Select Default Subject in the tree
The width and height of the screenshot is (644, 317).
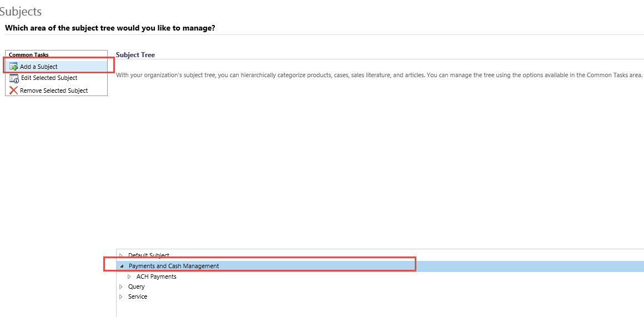[148, 255]
